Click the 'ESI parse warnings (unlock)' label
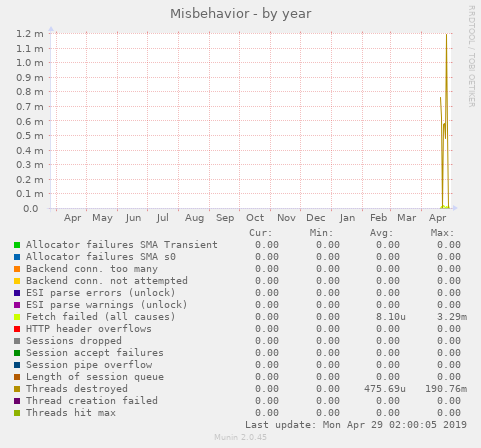The height and width of the screenshot is (448, 481). coord(107,305)
